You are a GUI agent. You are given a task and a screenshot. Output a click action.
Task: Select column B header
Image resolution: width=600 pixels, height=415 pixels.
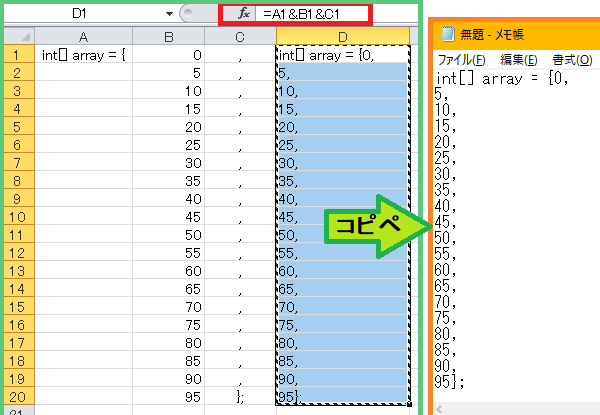pyautogui.click(x=169, y=37)
